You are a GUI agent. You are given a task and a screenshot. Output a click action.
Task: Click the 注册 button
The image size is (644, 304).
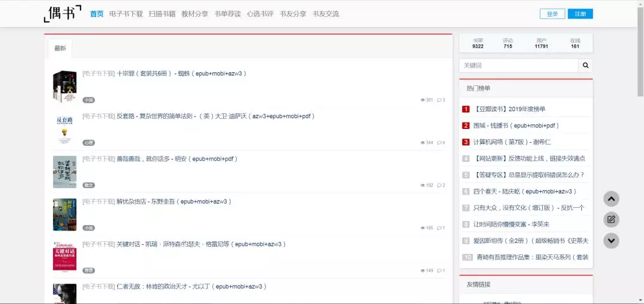580,14
